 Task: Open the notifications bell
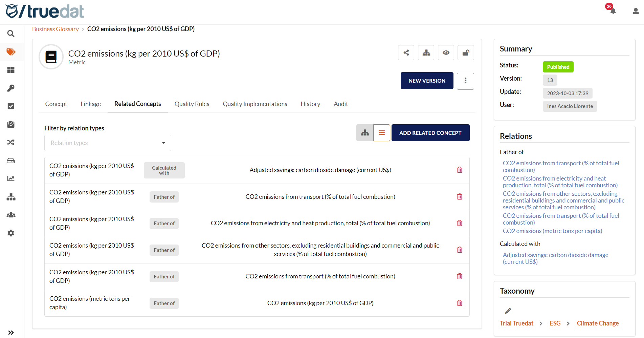point(613,10)
